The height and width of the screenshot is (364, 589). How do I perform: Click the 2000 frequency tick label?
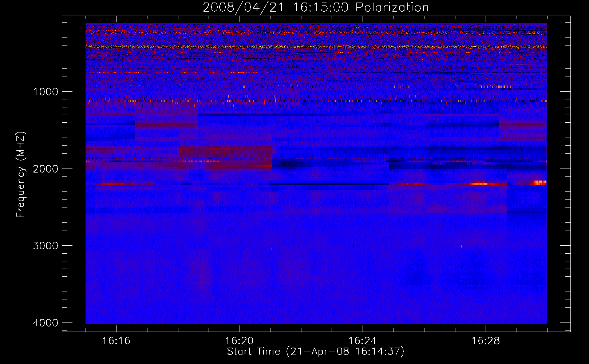[46, 169]
